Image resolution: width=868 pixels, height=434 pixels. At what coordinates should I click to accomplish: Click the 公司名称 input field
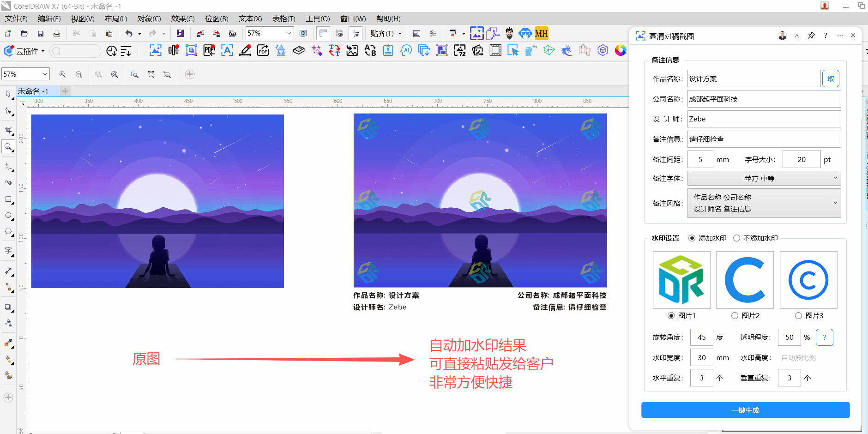tap(764, 99)
